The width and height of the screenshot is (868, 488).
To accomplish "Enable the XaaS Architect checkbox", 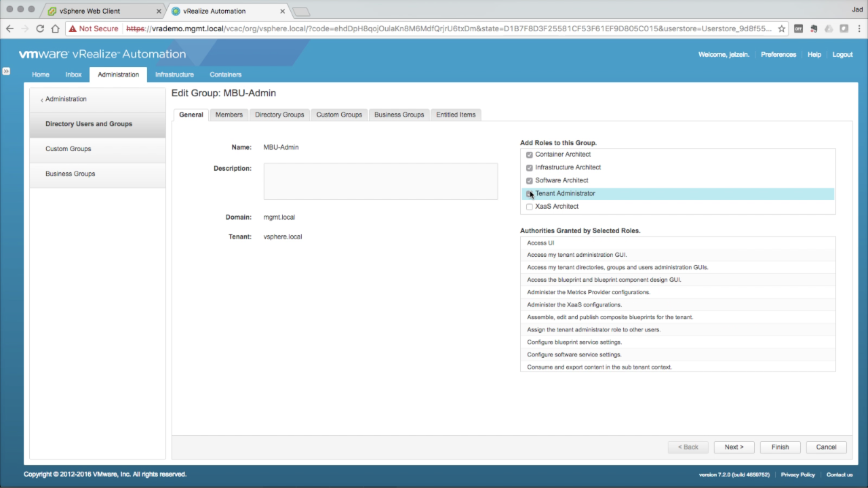I will (530, 207).
